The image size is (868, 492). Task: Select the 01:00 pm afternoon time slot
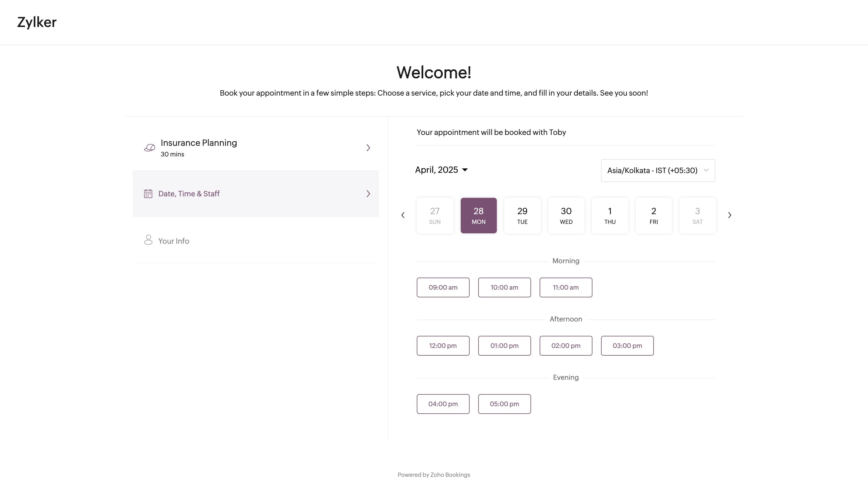(x=504, y=345)
